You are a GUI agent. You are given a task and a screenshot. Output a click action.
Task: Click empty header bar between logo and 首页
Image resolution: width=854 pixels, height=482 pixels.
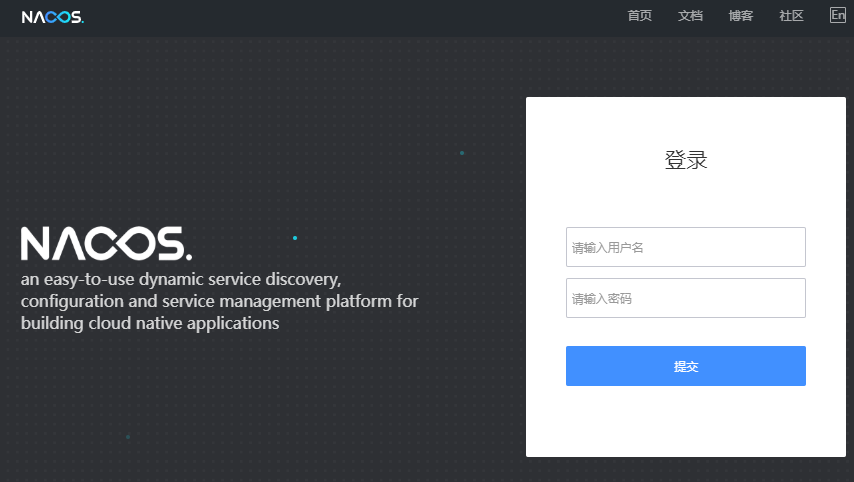pyautogui.click(x=350, y=16)
